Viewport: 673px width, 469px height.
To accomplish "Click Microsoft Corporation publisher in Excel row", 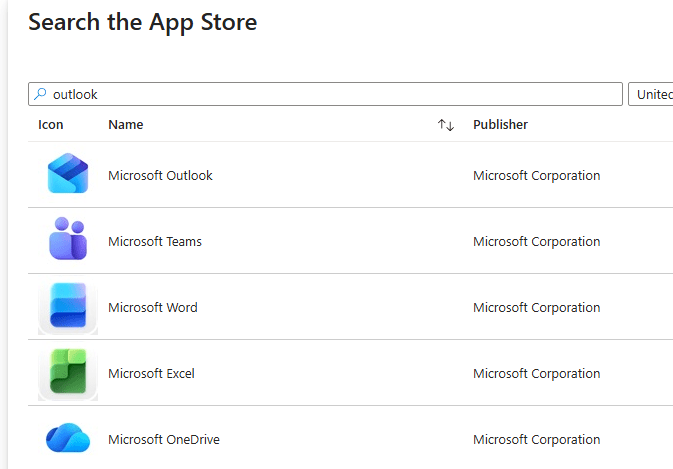I will [536, 374].
